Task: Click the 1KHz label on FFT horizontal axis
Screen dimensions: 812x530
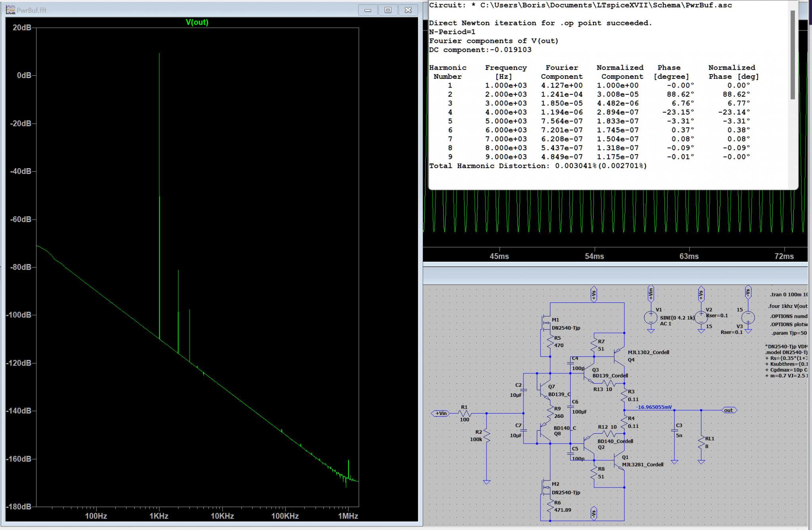Action: click(159, 516)
